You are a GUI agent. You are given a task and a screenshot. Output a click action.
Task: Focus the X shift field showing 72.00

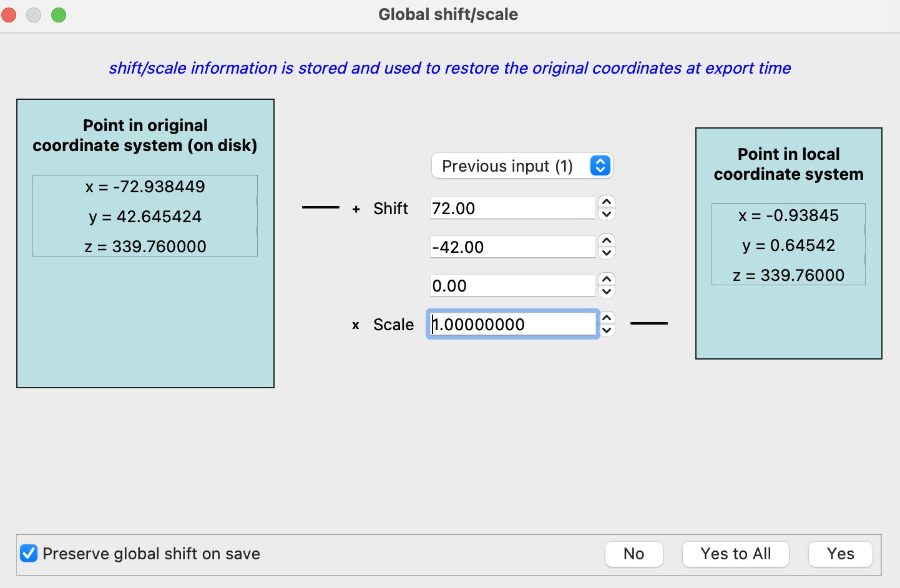click(x=512, y=208)
